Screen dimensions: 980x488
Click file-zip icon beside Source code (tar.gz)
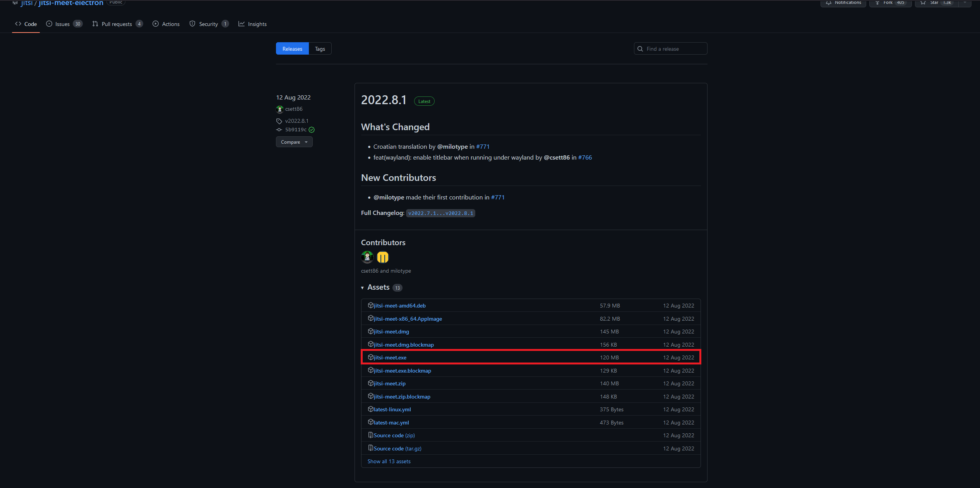point(370,448)
